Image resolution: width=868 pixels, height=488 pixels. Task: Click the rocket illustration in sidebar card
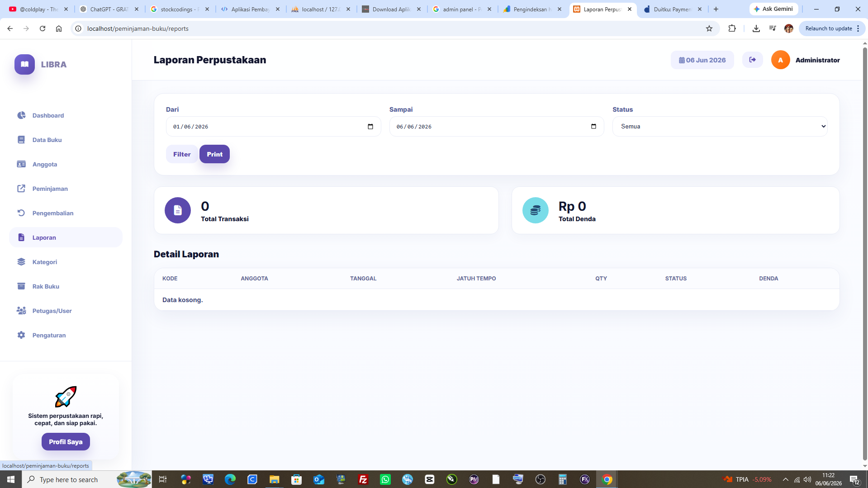66,397
